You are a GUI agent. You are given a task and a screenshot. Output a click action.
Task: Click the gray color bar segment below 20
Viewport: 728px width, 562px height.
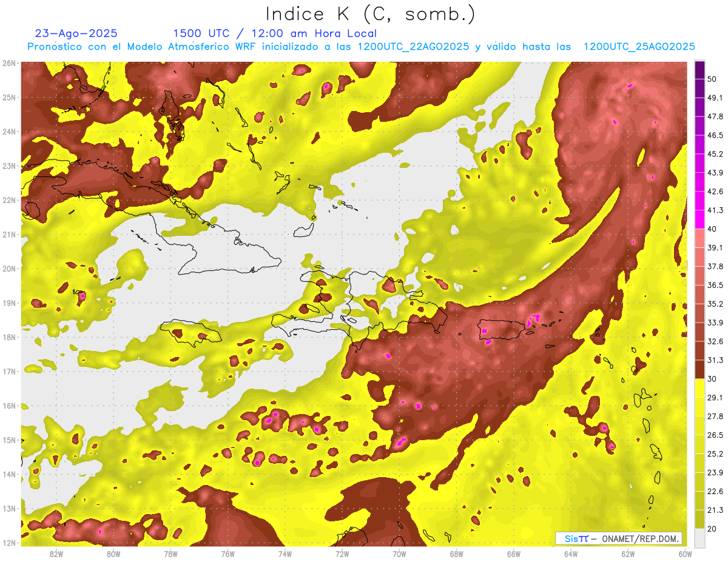point(699,538)
